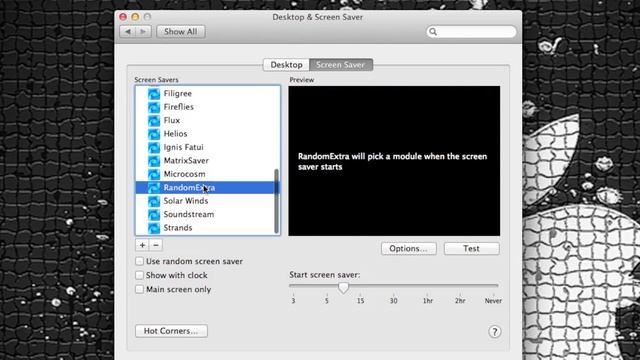Image resolution: width=640 pixels, height=360 pixels.
Task: Click the Flux screen saver icon
Action: click(154, 120)
